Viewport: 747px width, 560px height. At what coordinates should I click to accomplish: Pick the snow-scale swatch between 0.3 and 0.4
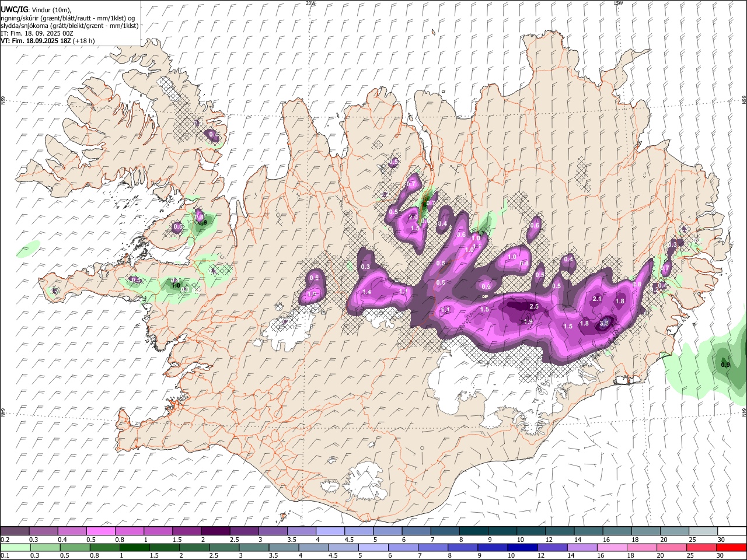point(43,531)
